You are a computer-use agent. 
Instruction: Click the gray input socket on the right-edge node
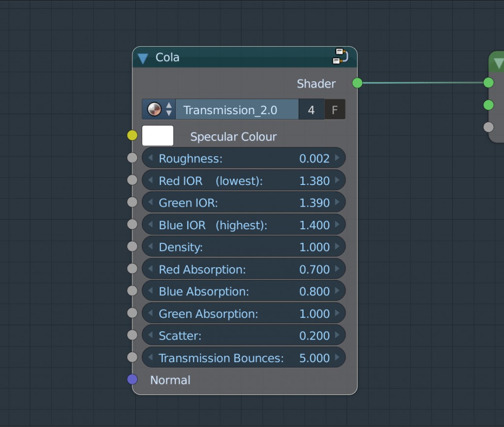488,127
